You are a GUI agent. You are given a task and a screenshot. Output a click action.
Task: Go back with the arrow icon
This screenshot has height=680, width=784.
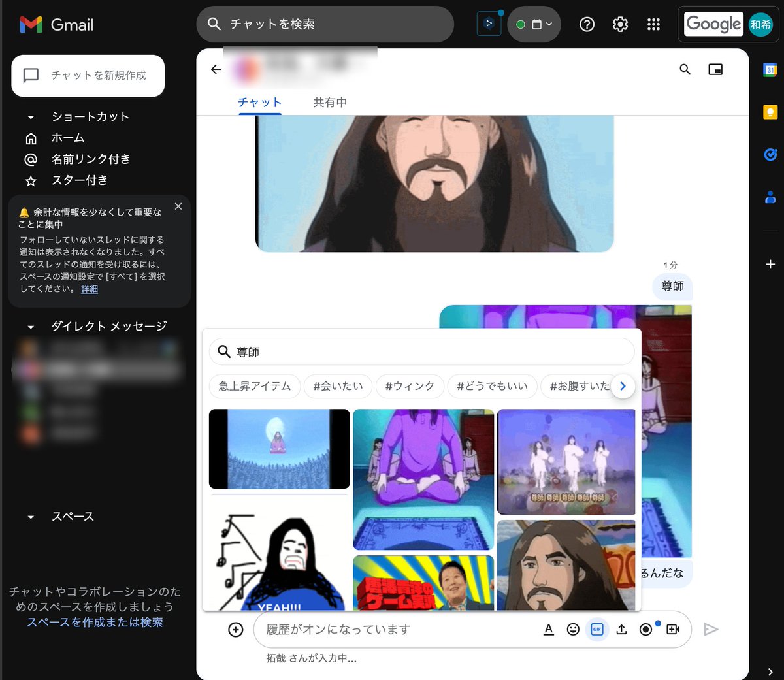(216, 69)
